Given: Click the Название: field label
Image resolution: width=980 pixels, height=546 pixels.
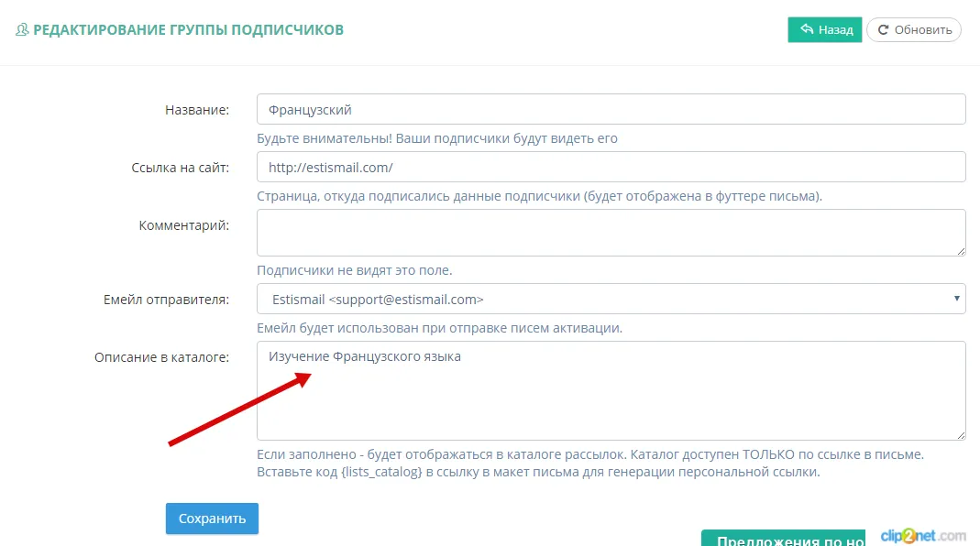Looking at the screenshot, I should coord(196,110).
